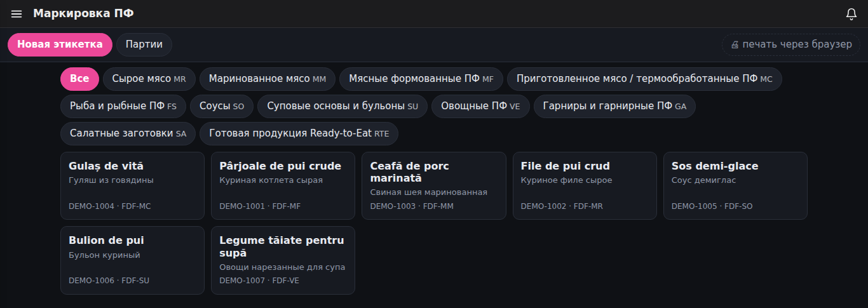868x308 pixels.
Task: Click the subtitle Бульон куриный
Action: (x=104, y=255)
